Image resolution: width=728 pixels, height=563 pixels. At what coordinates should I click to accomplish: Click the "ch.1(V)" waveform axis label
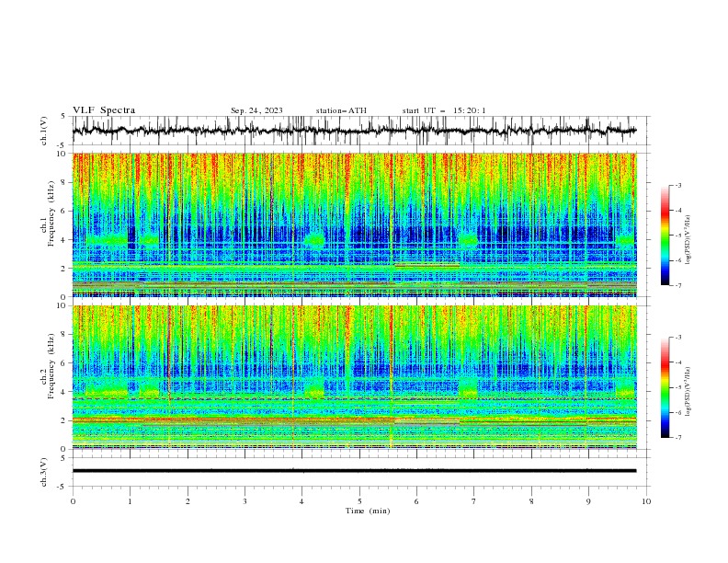click(x=44, y=131)
